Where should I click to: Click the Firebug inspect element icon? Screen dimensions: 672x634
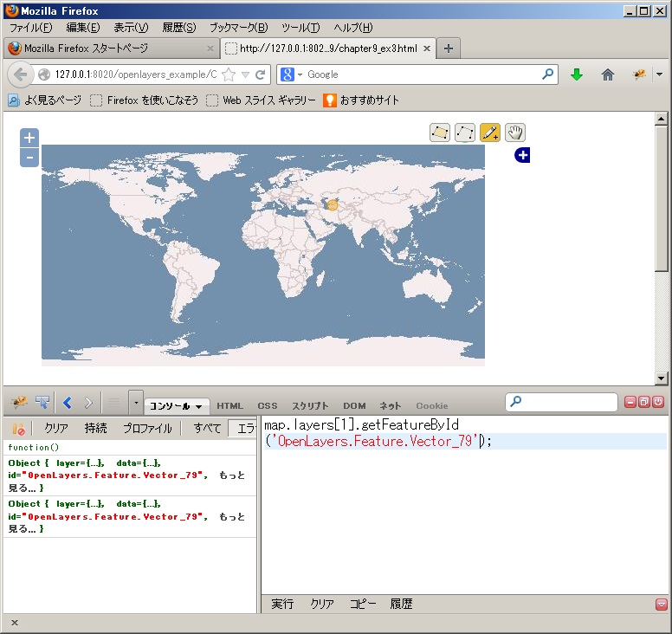(43, 403)
